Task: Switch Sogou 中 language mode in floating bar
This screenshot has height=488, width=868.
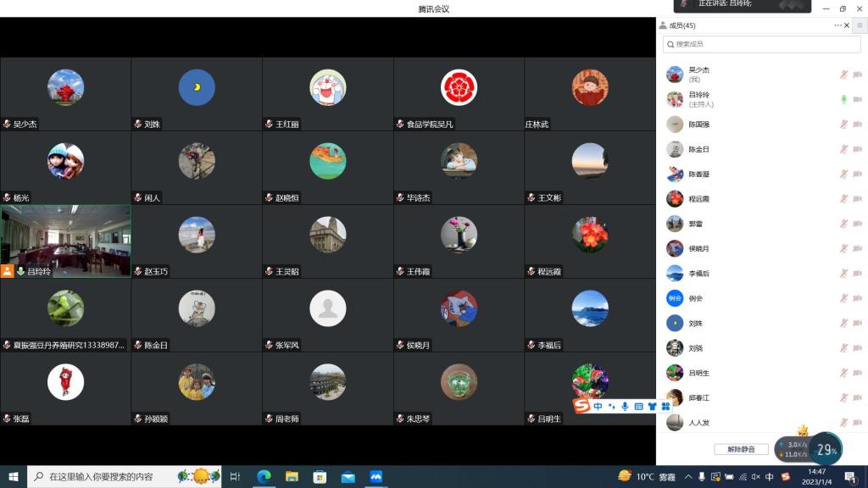Action: (598, 407)
